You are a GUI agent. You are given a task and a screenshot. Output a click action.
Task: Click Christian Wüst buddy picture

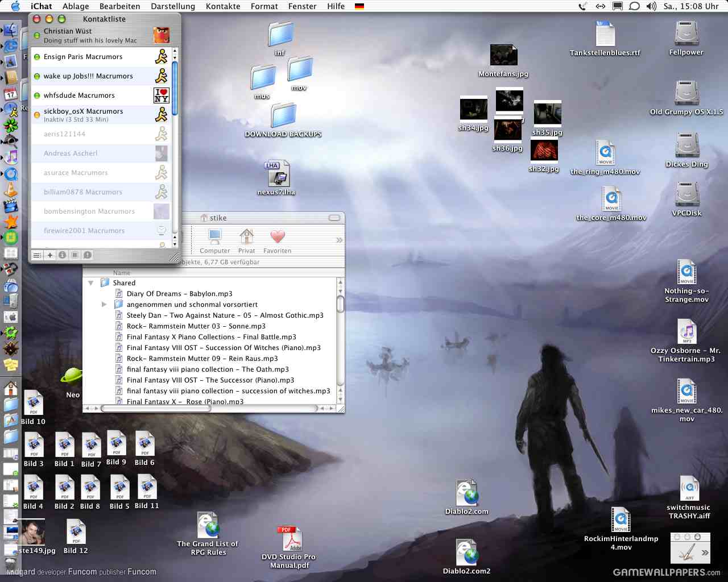162,35
